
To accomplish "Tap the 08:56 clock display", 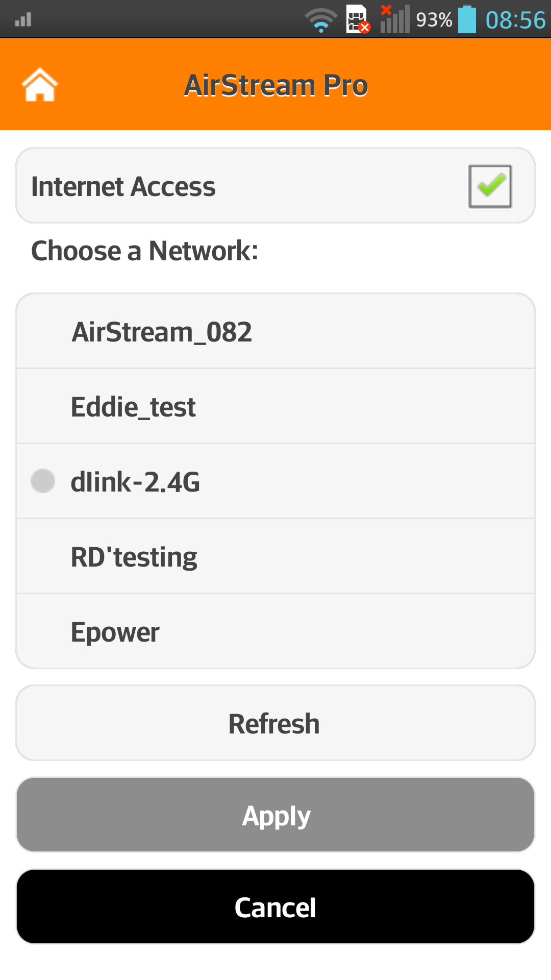I will click(515, 20).
